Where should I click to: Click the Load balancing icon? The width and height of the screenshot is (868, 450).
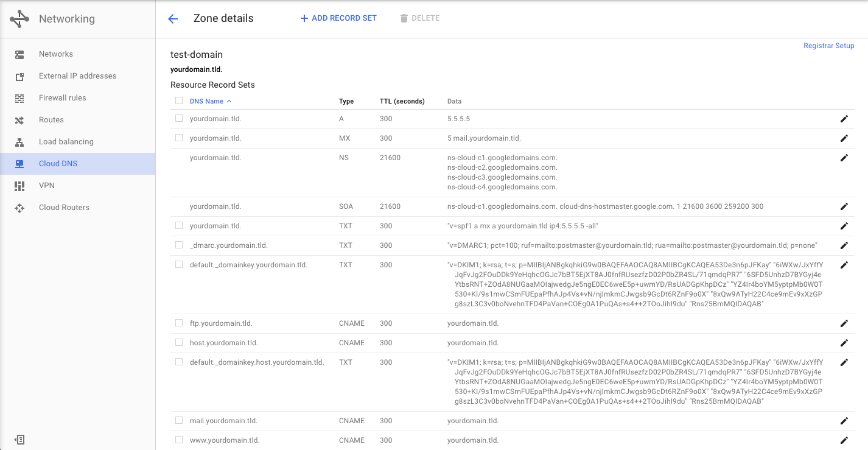[x=19, y=142]
